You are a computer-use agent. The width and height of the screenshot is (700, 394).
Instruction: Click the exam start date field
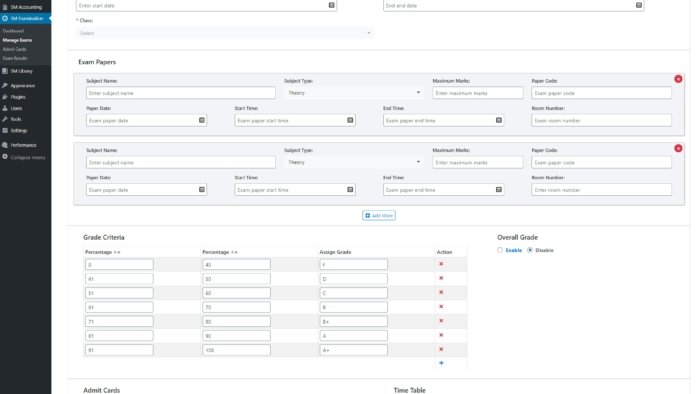pyautogui.click(x=206, y=5)
